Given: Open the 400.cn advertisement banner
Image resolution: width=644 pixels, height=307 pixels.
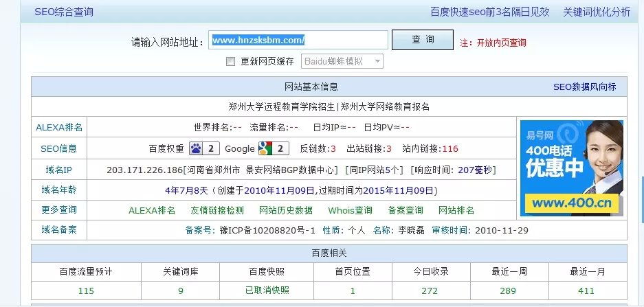Looking at the screenshot, I should tap(571, 168).
